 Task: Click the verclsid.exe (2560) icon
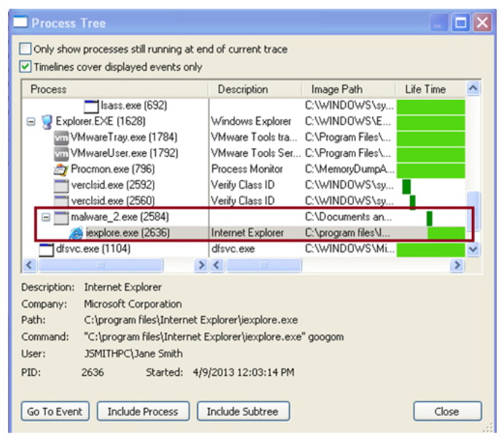click(61, 201)
